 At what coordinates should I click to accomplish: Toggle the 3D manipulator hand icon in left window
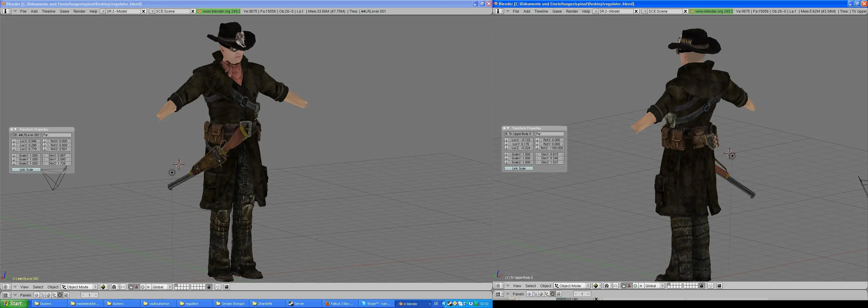point(131,287)
